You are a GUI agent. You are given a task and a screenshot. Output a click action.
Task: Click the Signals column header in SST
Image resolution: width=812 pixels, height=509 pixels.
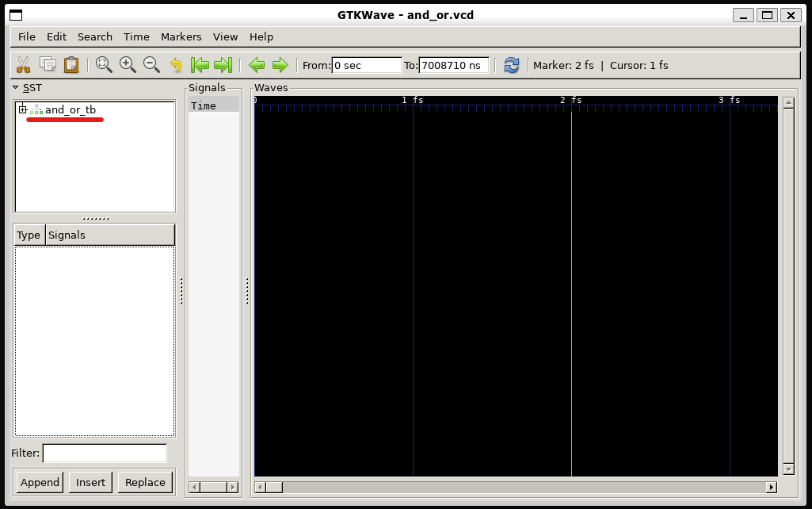(110, 235)
